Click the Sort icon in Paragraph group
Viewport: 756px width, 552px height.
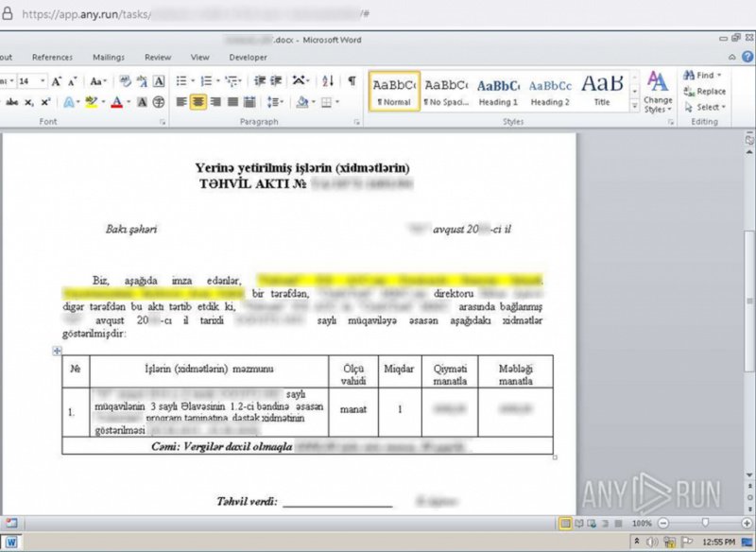(328, 81)
